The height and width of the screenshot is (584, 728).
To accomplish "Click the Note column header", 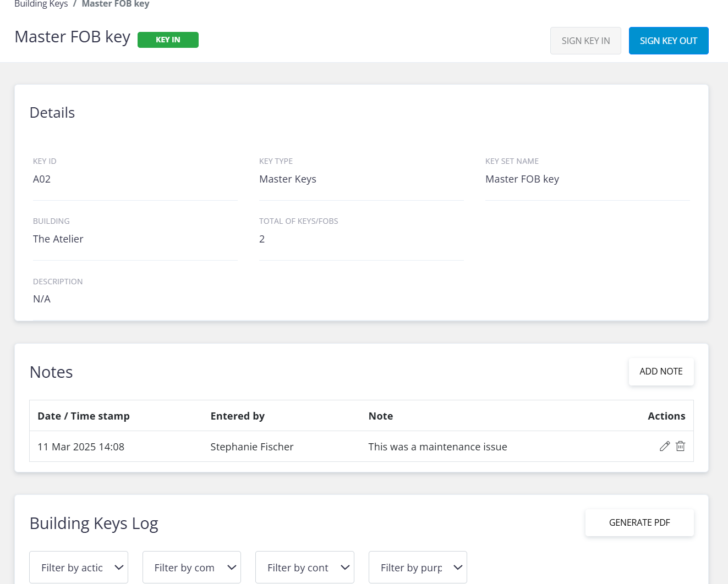I will click(x=381, y=416).
